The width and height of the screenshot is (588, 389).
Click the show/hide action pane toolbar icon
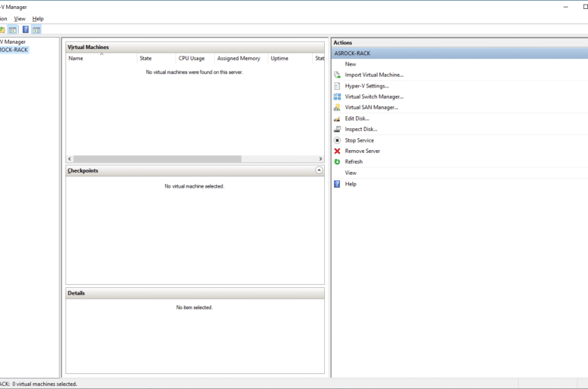[36, 29]
